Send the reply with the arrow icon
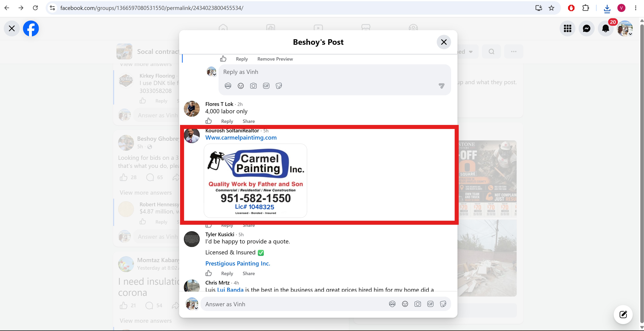Image resolution: width=644 pixels, height=331 pixels. pyautogui.click(x=441, y=86)
